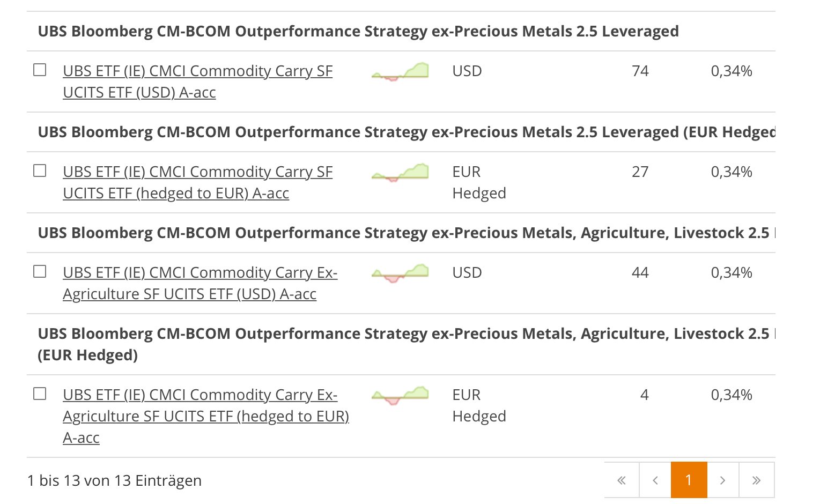The width and height of the screenshot is (820, 504).
Task: Select page 1 in pagination
Action: point(689,480)
